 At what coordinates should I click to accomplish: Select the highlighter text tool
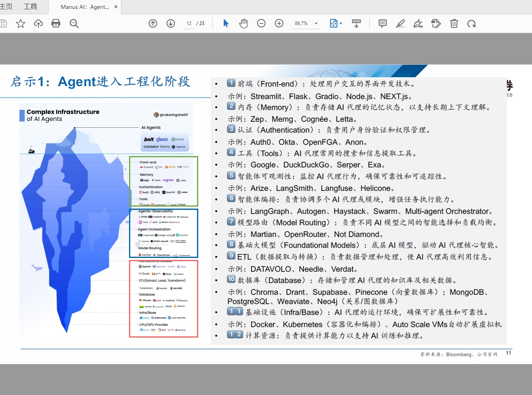pyautogui.click(x=401, y=23)
